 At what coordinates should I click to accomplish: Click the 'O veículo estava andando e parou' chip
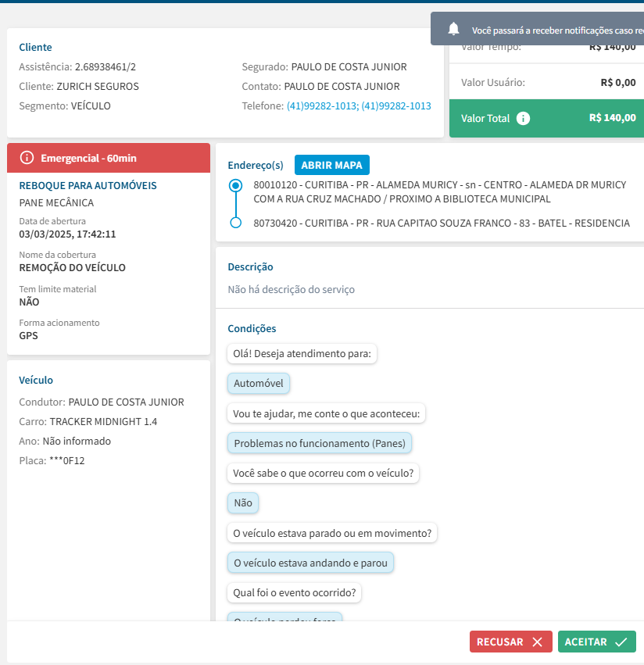pyautogui.click(x=310, y=562)
